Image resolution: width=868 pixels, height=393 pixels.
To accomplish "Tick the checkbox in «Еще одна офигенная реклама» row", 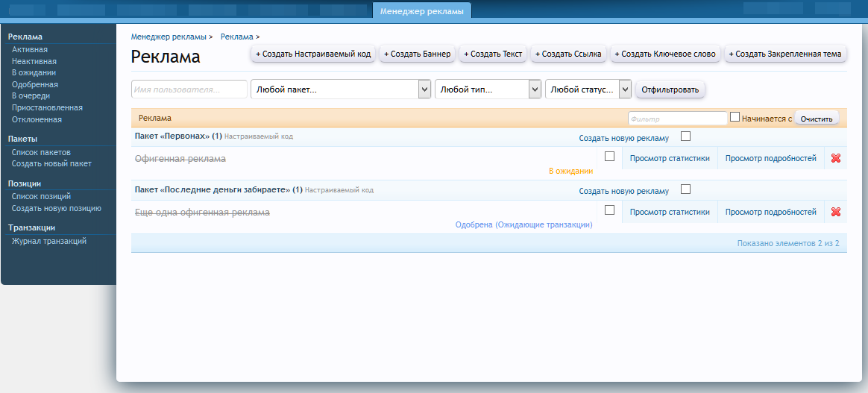I will point(609,210).
